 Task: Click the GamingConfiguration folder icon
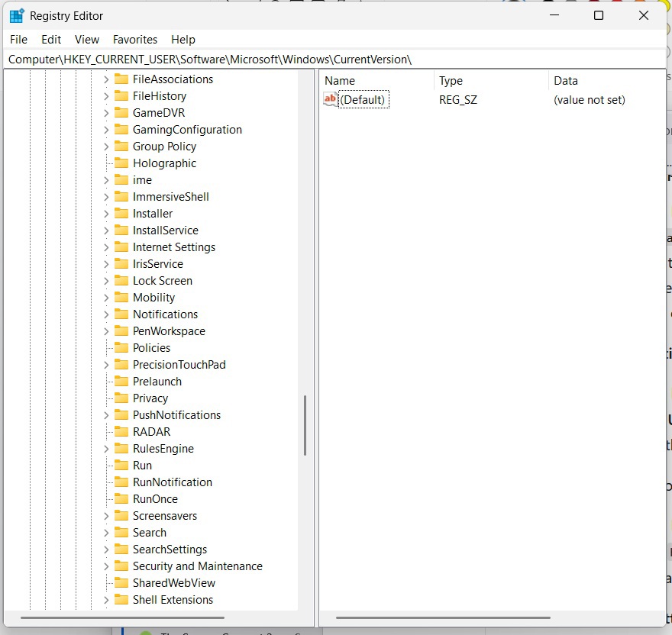pos(121,130)
